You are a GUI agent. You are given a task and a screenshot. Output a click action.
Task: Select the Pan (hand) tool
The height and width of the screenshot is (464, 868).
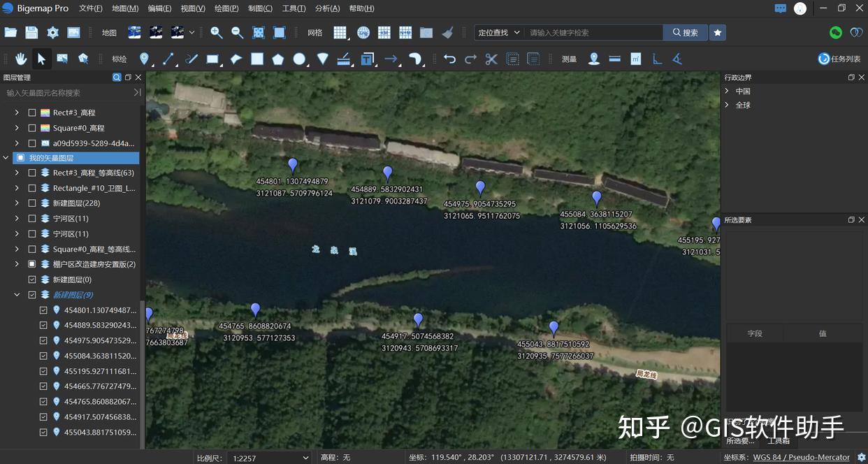point(22,59)
